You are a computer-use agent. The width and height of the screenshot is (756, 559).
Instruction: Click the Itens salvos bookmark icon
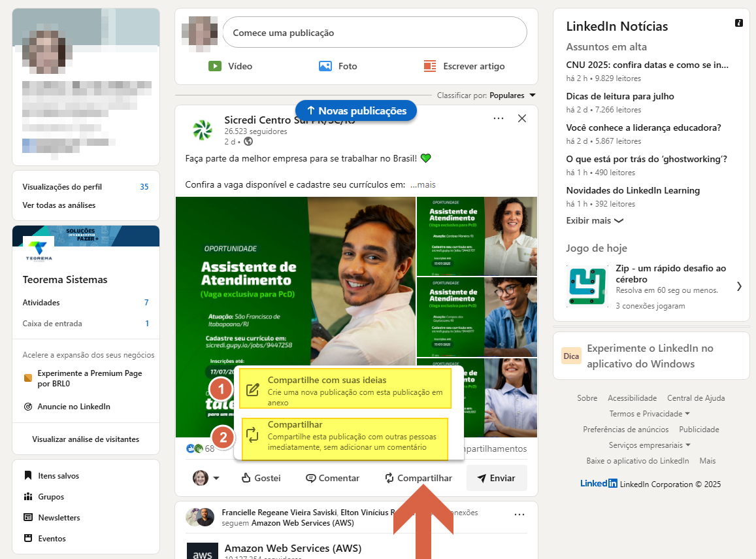click(x=28, y=475)
